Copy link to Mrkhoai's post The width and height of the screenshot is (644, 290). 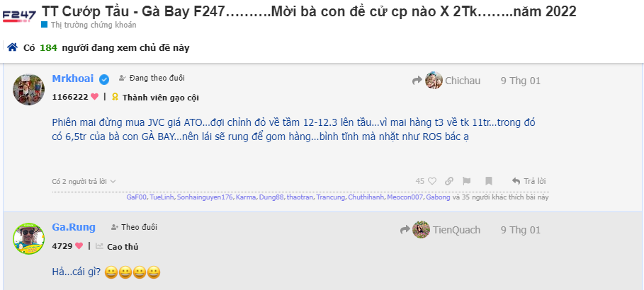(449, 181)
